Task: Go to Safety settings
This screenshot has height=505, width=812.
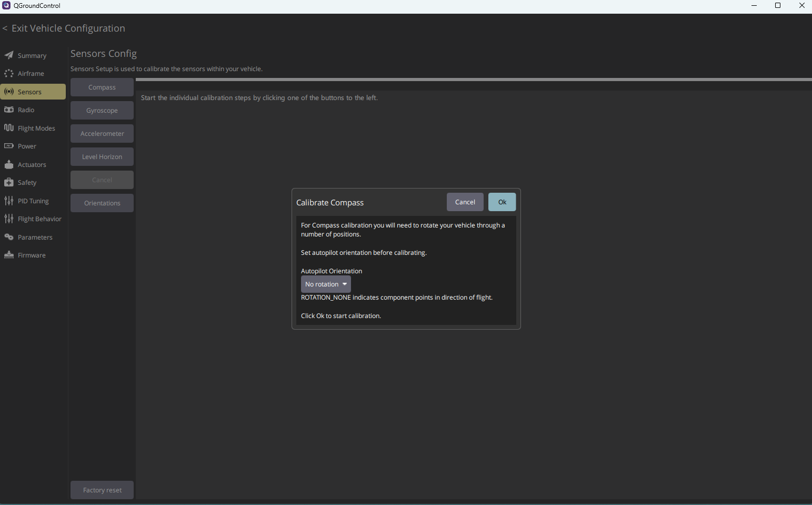Action: coord(33,183)
